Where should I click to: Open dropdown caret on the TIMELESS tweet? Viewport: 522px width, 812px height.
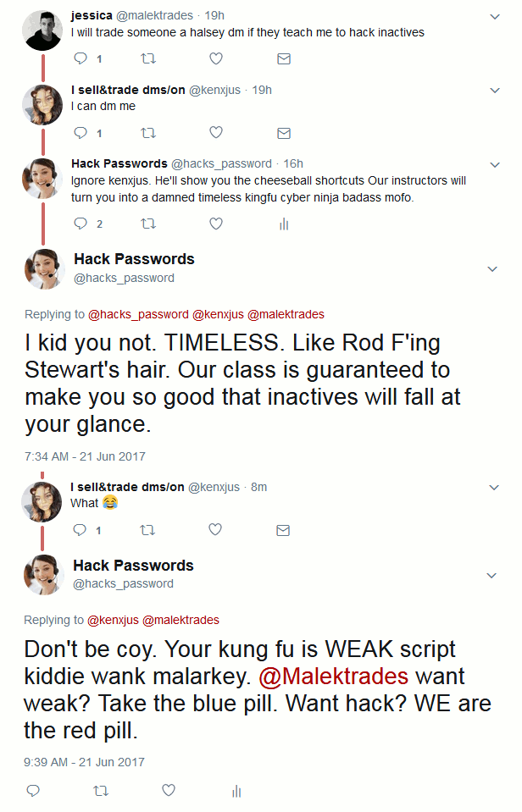pyautogui.click(x=492, y=269)
